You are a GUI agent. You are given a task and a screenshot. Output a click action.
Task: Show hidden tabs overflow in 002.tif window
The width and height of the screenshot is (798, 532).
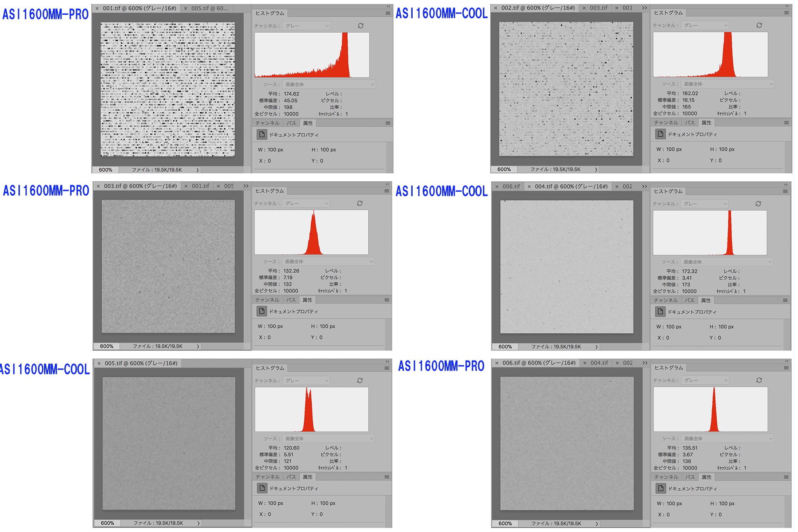(x=644, y=8)
